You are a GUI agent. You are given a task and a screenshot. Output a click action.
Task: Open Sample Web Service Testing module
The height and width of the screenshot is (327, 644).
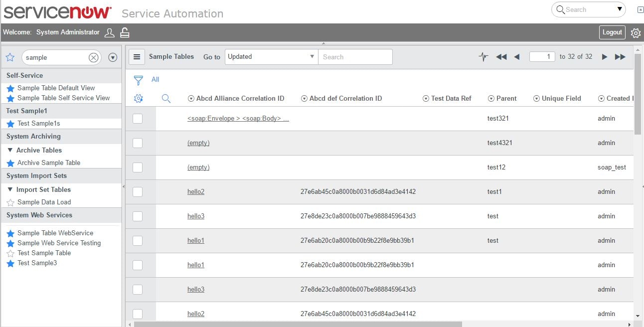pyautogui.click(x=59, y=243)
